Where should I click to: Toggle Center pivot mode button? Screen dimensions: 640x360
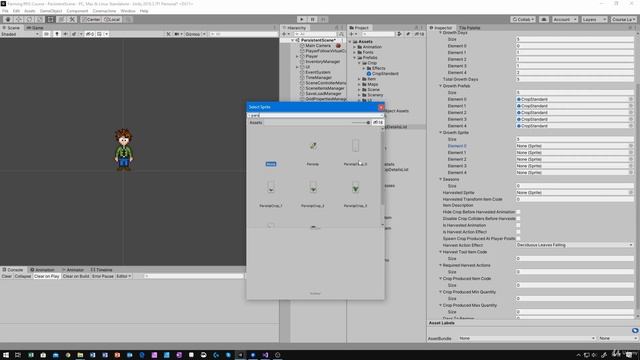(x=91, y=20)
